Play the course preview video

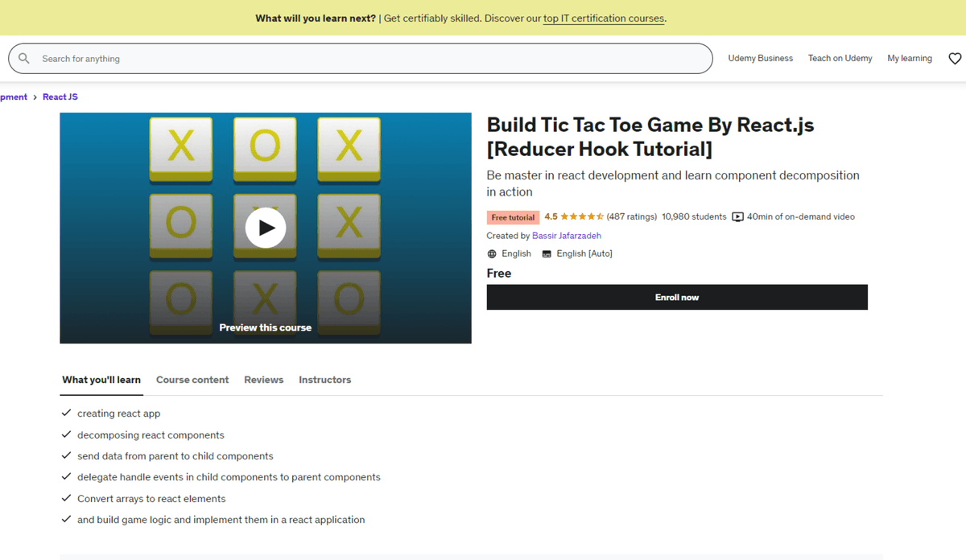pos(265,228)
